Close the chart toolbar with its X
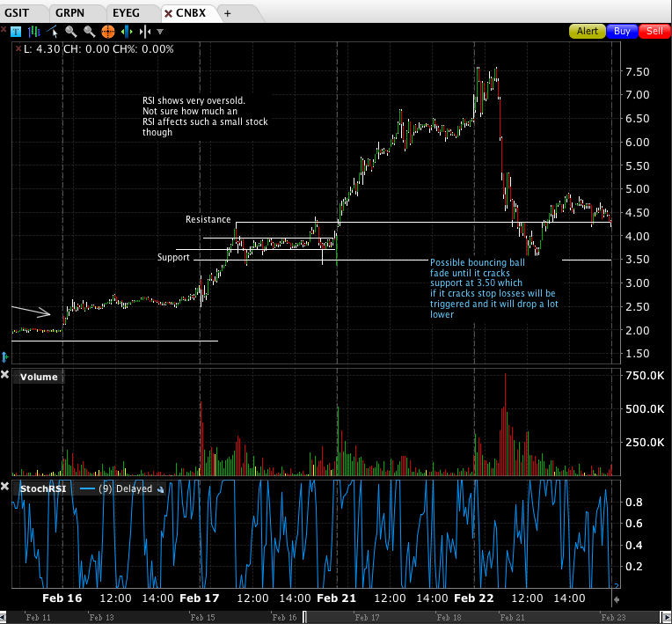The image size is (672, 624). click(x=4, y=30)
